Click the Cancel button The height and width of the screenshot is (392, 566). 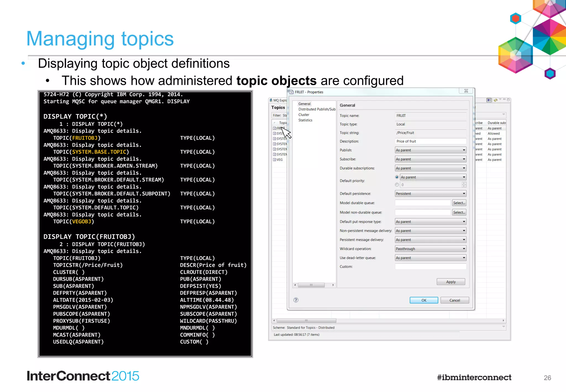pyautogui.click(x=455, y=300)
